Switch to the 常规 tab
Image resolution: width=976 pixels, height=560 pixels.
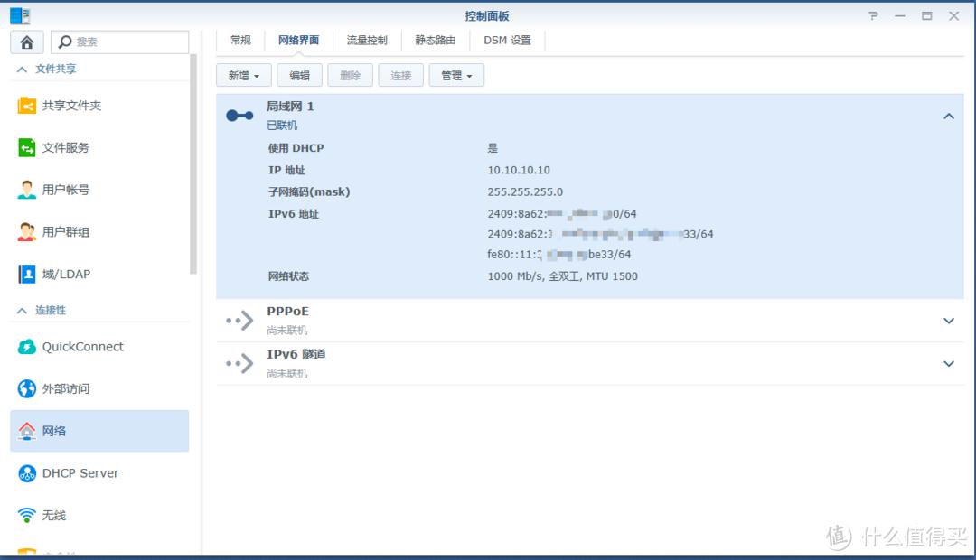point(240,41)
